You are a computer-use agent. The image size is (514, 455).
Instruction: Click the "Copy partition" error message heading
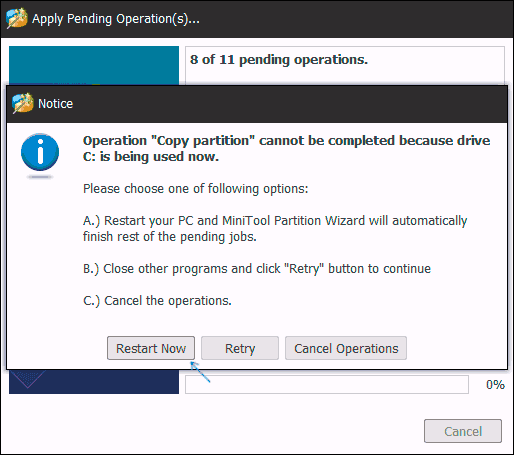click(x=286, y=148)
